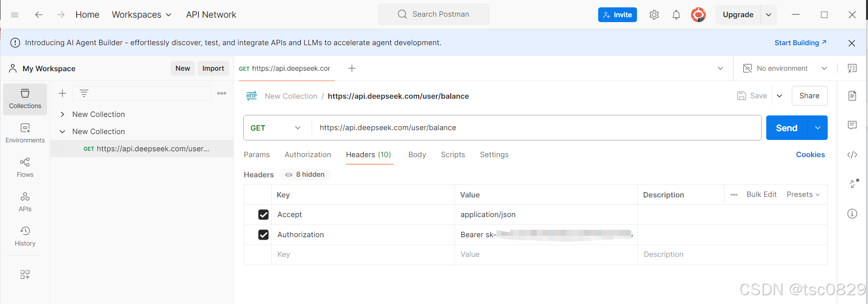The width and height of the screenshot is (868, 304).
Task: Open request Info icon in right sidebar
Action: (x=852, y=214)
